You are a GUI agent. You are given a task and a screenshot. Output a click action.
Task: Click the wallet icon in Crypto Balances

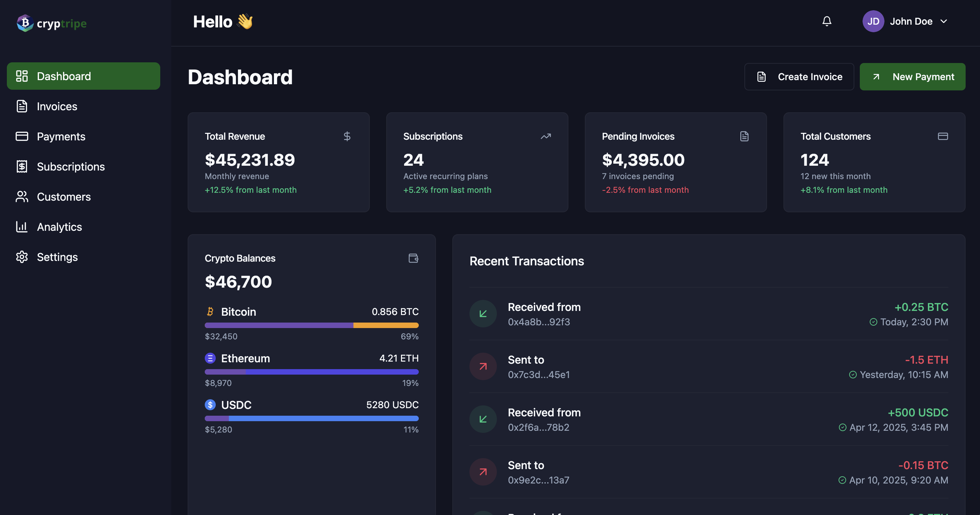point(413,258)
